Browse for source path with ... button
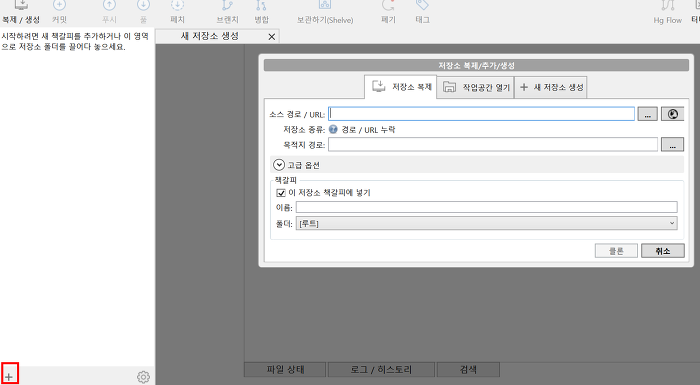The width and height of the screenshot is (700, 385). click(647, 114)
